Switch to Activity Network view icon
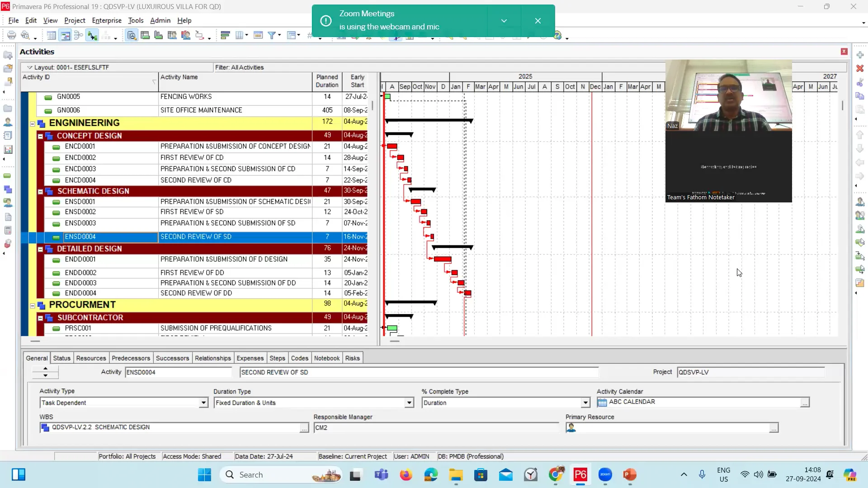Viewport: 868px width, 488px height. (x=79, y=35)
